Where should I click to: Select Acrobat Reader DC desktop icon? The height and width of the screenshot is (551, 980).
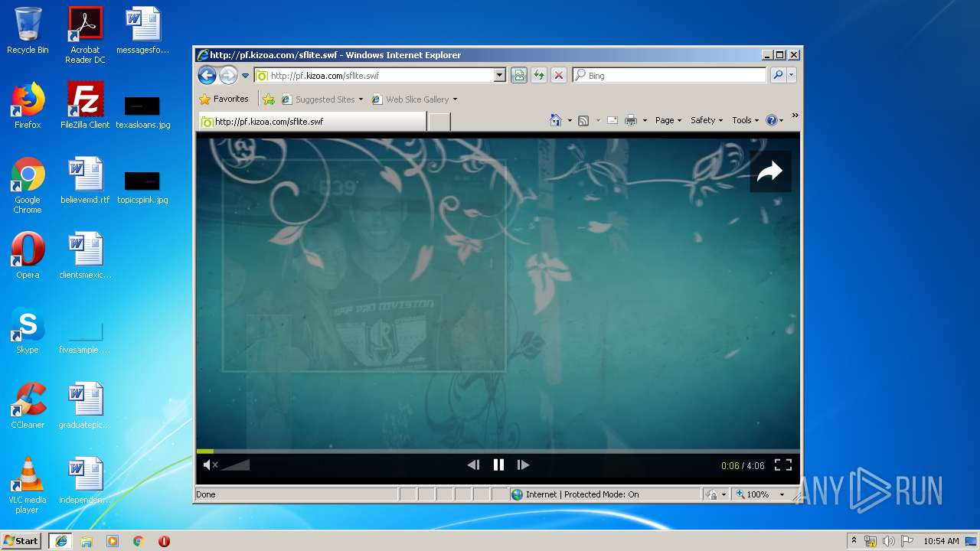[x=85, y=35]
